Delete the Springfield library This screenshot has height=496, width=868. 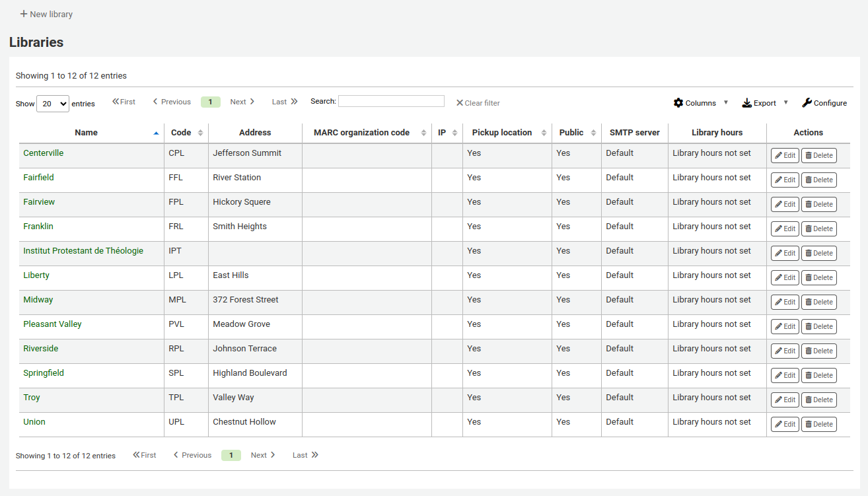coord(819,376)
